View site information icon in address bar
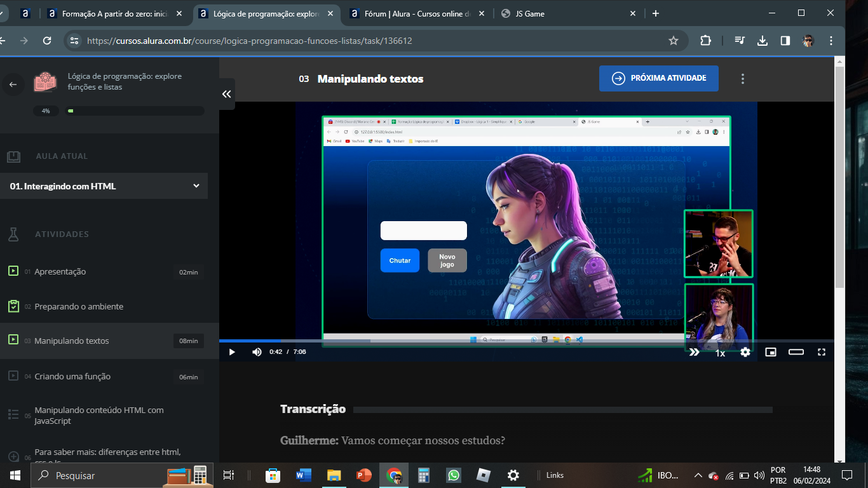 tap(74, 41)
